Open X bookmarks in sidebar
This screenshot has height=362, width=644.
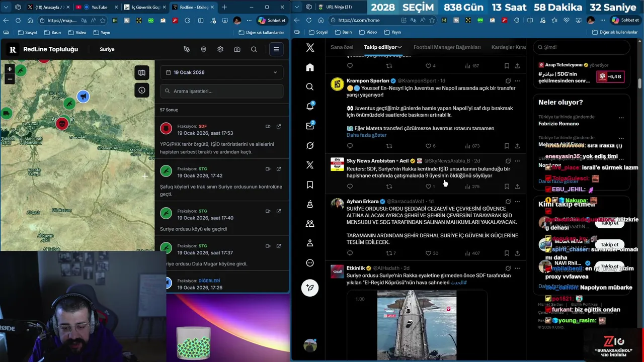[310, 185]
